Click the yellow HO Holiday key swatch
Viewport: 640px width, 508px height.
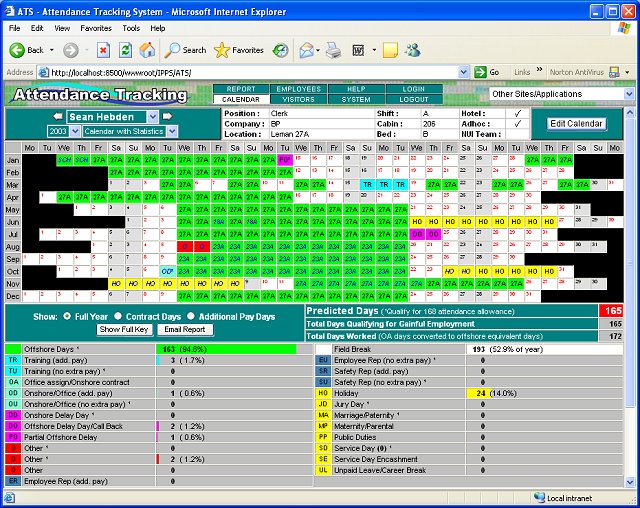click(x=323, y=393)
